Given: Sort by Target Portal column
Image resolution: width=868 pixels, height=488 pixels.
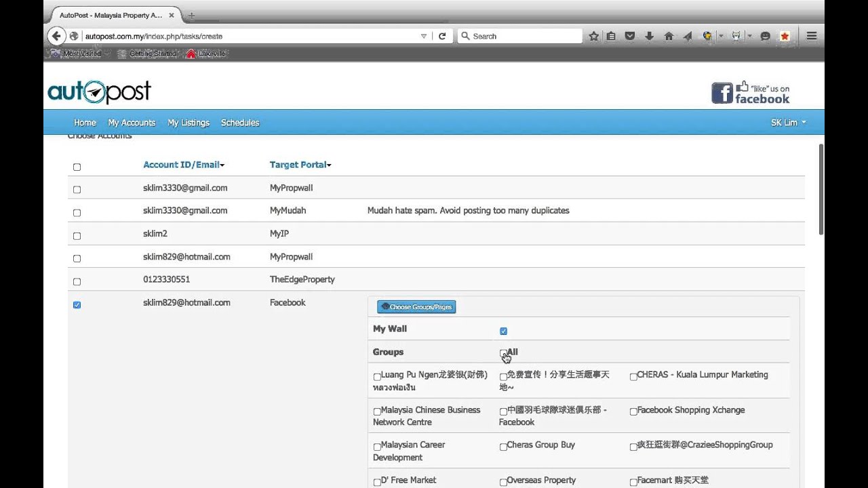Looking at the screenshot, I should pos(300,165).
